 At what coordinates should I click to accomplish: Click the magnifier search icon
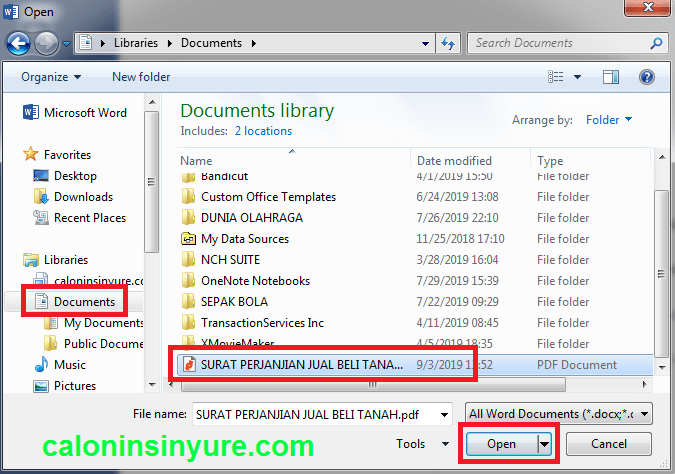pyautogui.click(x=656, y=43)
